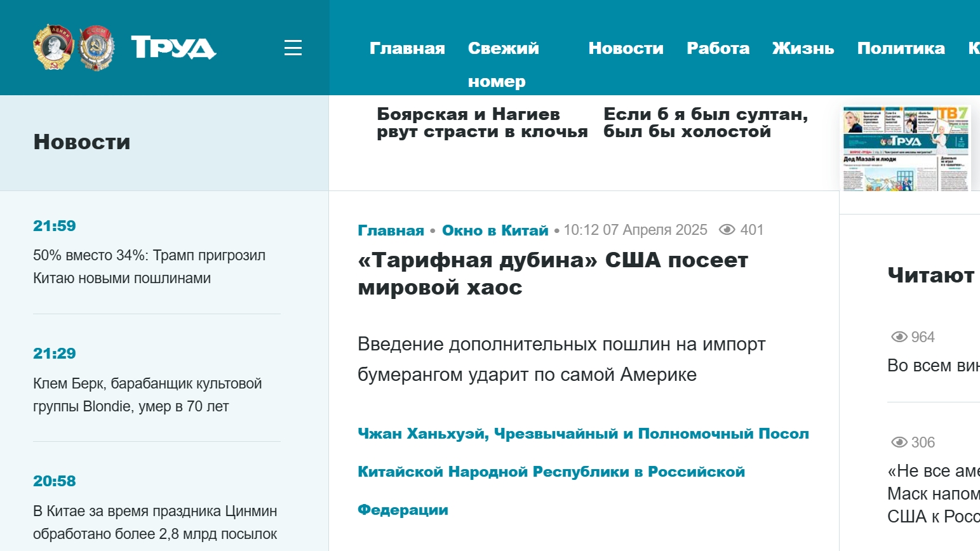980x551 pixels.
Task: Click the Red Banner order medal icon
Action: [x=97, y=48]
